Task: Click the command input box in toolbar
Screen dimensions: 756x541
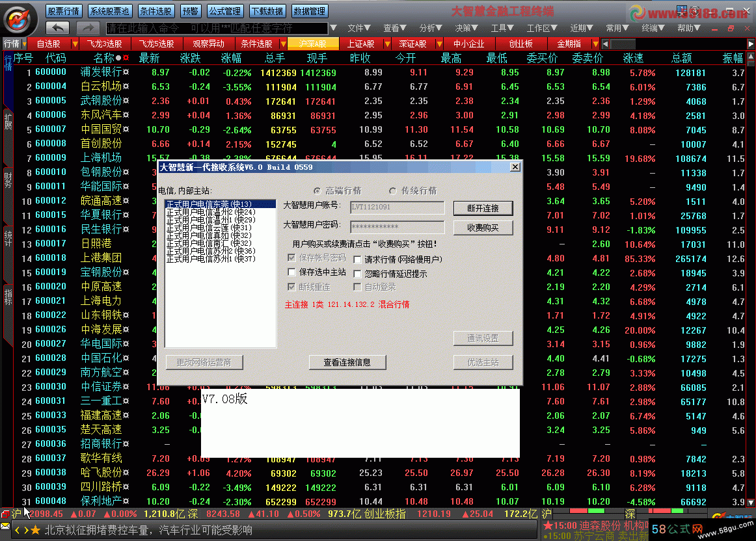Action: [217, 28]
